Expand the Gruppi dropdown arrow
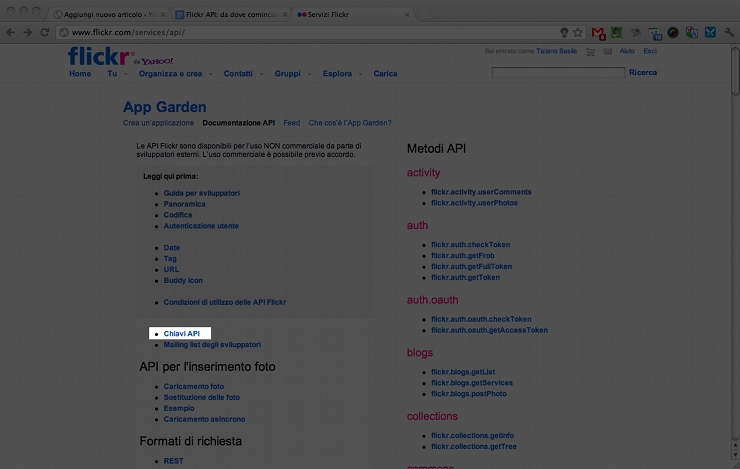This screenshot has width=740, height=469. tap(310, 74)
